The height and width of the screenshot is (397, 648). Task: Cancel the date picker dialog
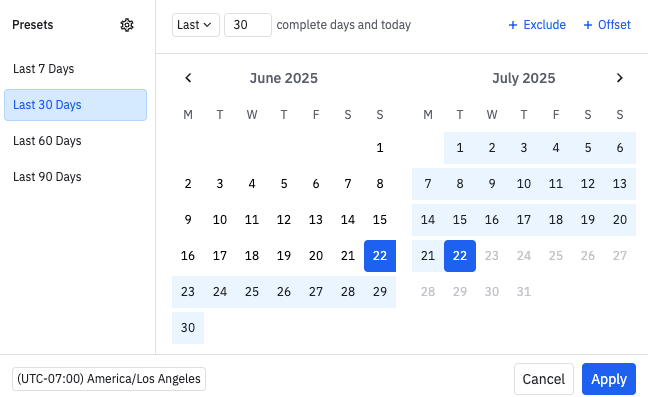(544, 379)
